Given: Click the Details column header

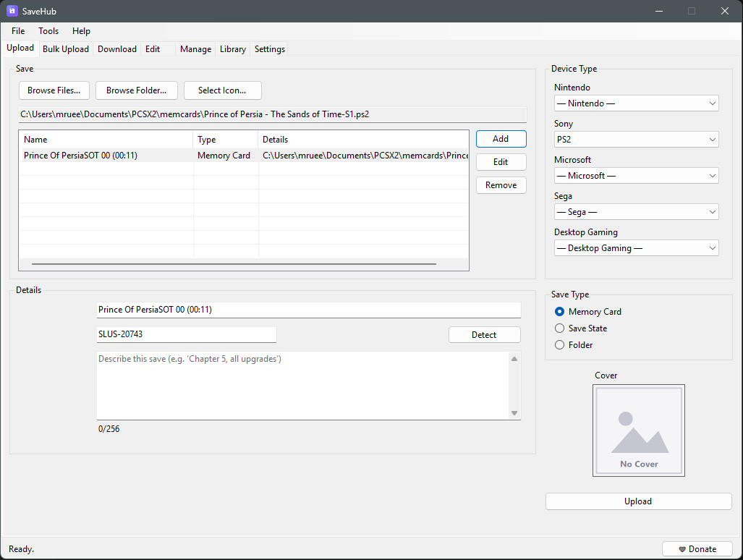Looking at the screenshot, I should click(363, 140).
